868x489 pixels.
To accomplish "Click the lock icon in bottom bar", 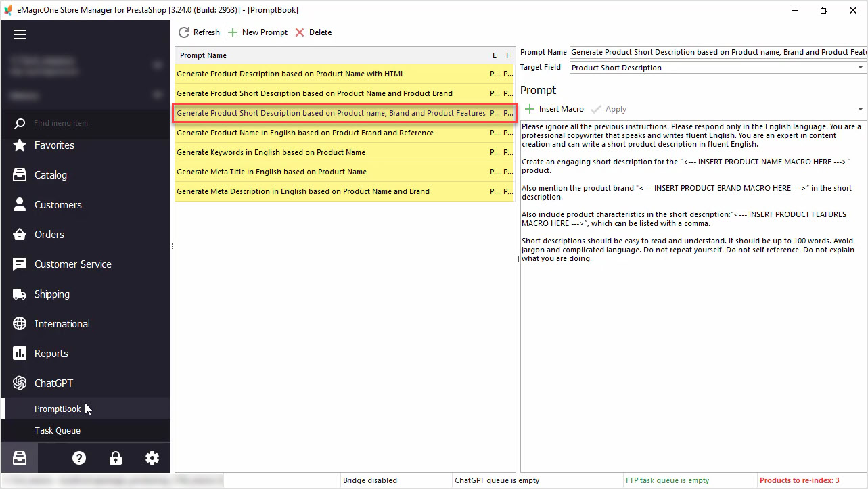I will click(116, 458).
